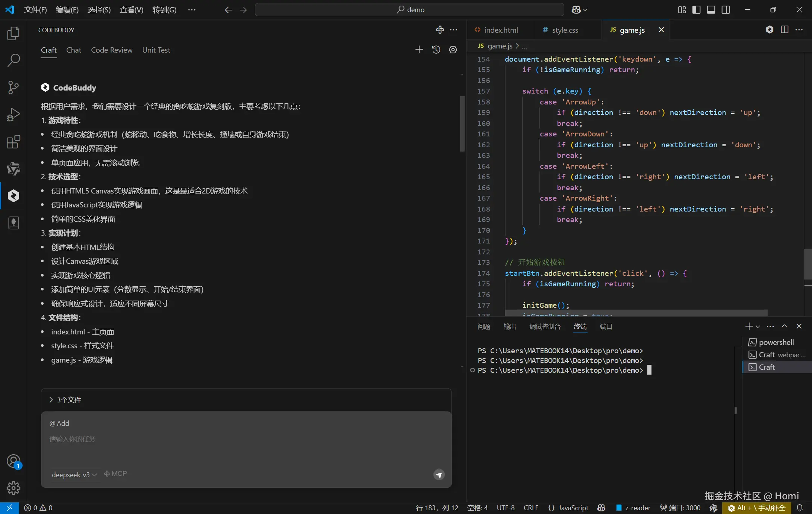Viewport: 812px width, 514px height.
Task: Expand the 3个文件 file list
Action: [x=65, y=400]
